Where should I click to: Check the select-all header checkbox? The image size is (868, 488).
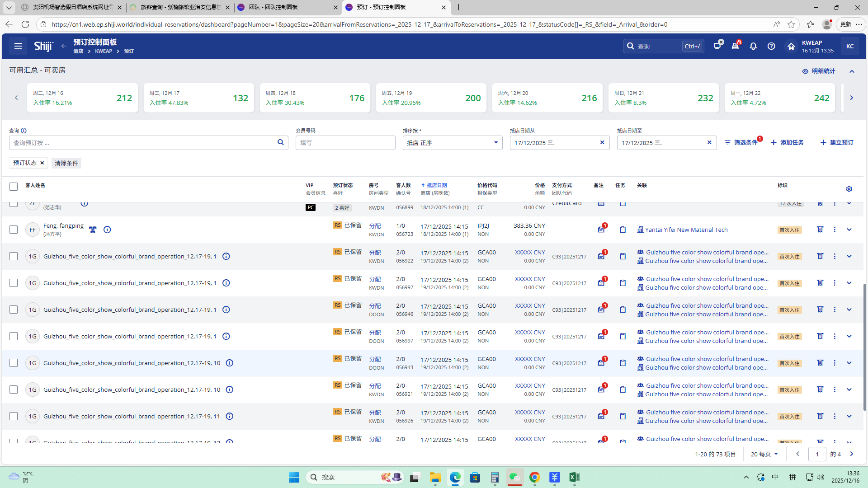pyautogui.click(x=14, y=187)
